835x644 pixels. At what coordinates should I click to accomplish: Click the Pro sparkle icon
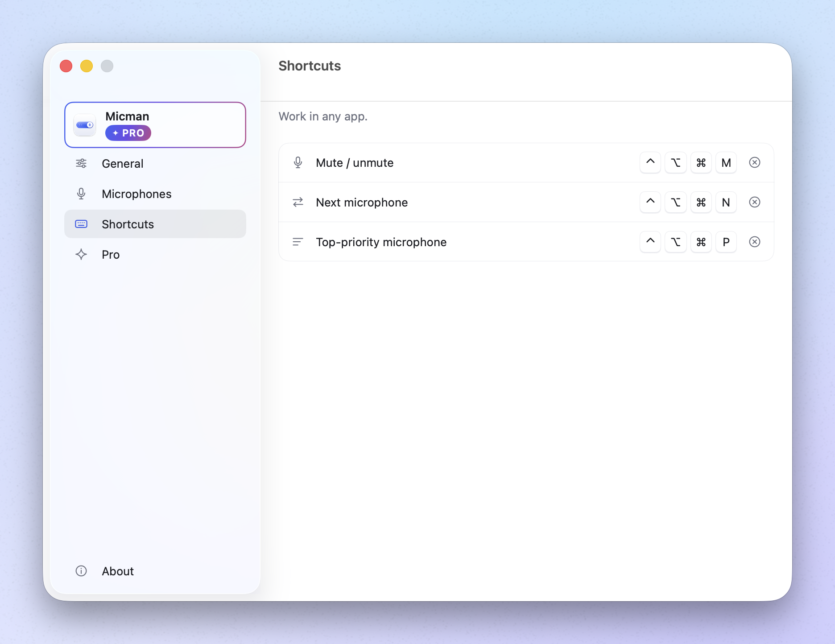coord(81,254)
